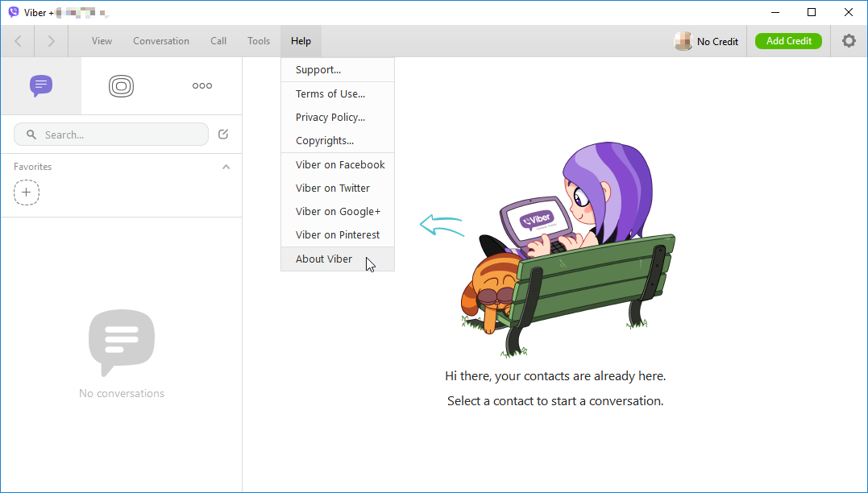This screenshot has width=868, height=493.
Task: Open the More options tab icon
Action: coord(202,85)
